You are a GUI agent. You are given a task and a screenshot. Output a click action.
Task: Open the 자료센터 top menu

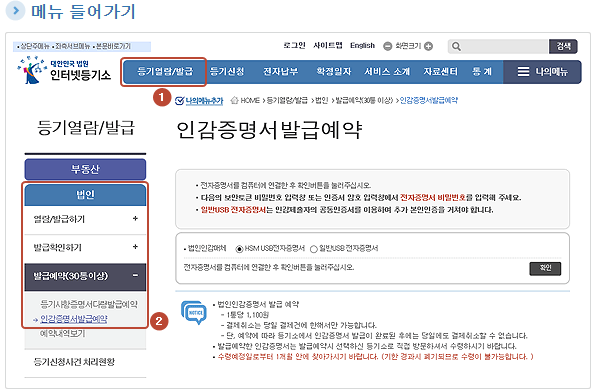(x=440, y=72)
